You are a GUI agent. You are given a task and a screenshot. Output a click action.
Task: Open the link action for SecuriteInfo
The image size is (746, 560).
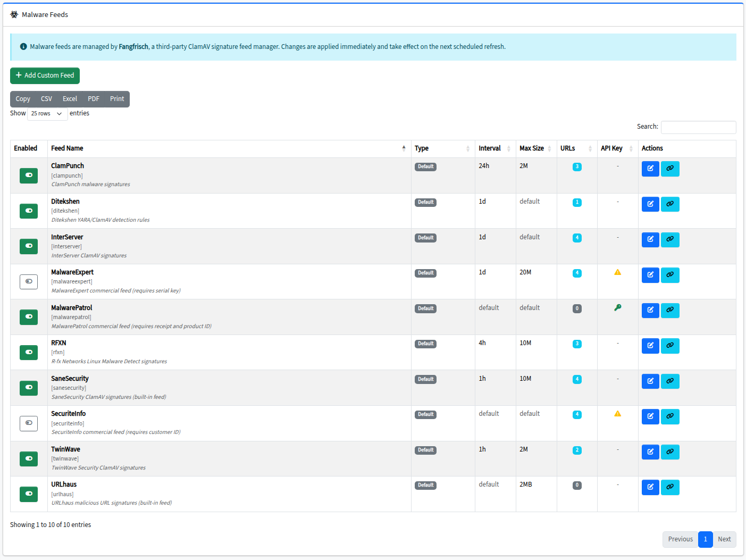[670, 416]
